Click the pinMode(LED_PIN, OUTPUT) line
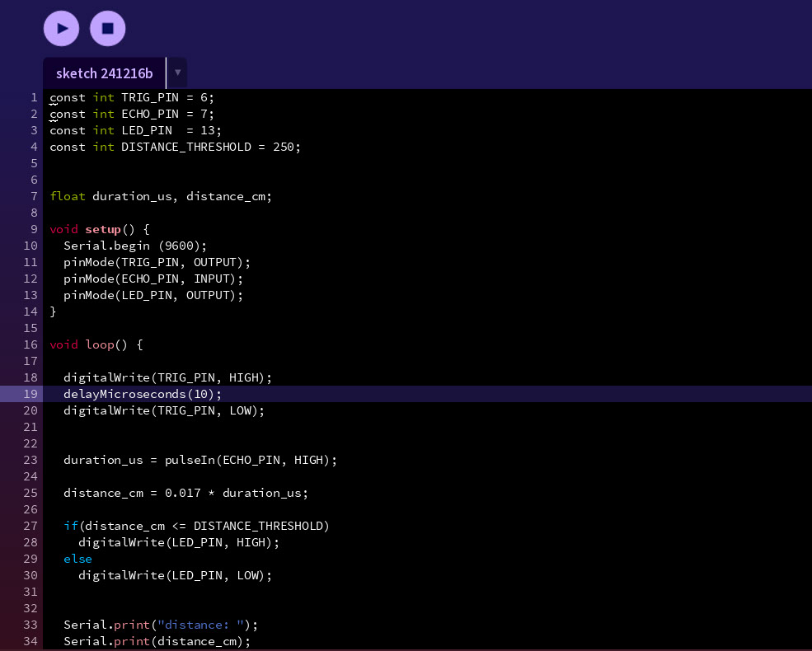Viewport: 812px width, 651px height. pos(153,296)
